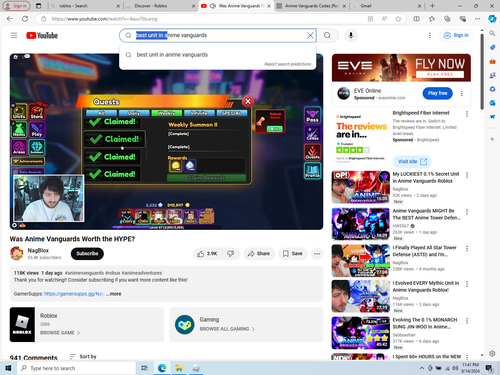This screenshot has height=375, width=500.
Task: Click BROWSE GAME for Roblox
Action: click(x=60, y=333)
